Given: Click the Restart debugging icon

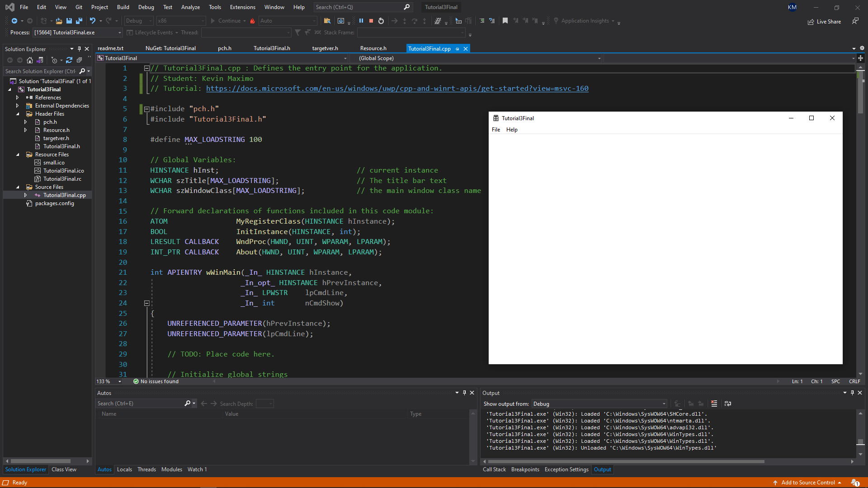Looking at the screenshot, I should [x=381, y=20].
